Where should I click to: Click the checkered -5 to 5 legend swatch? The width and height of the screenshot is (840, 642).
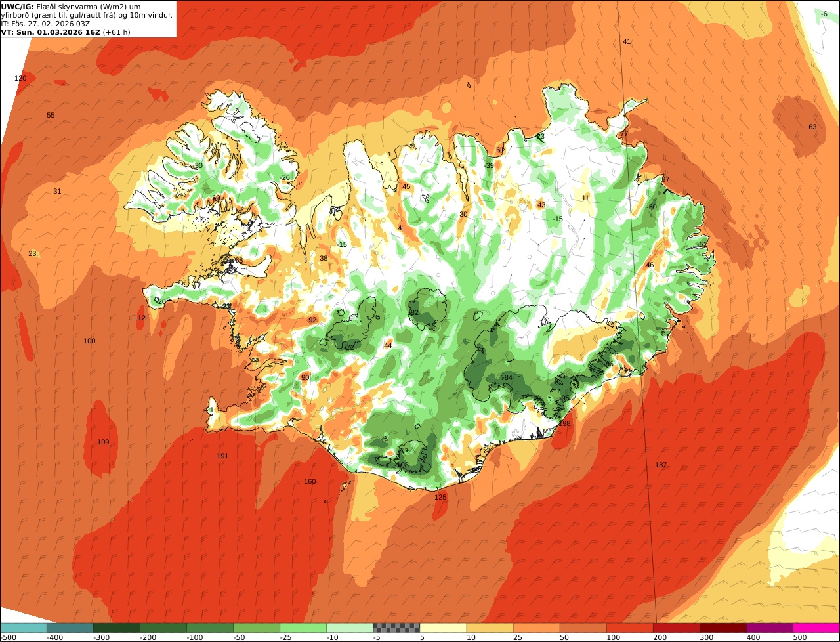click(396, 628)
